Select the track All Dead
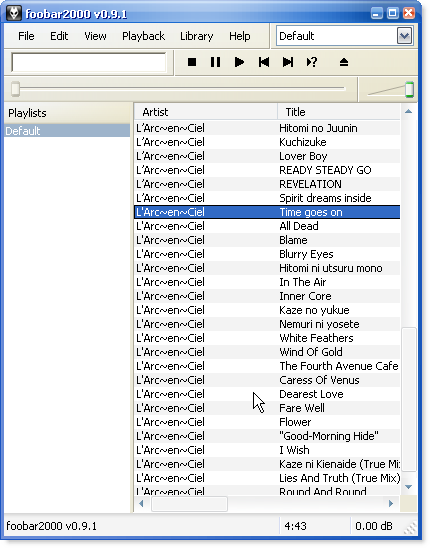 click(267, 226)
